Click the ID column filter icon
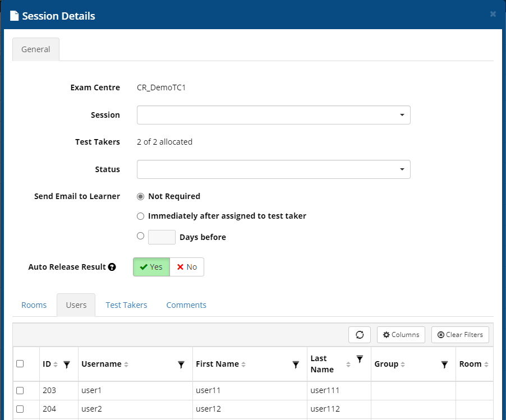Image resolution: width=506 pixels, height=420 pixels. pyautogui.click(x=67, y=364)
